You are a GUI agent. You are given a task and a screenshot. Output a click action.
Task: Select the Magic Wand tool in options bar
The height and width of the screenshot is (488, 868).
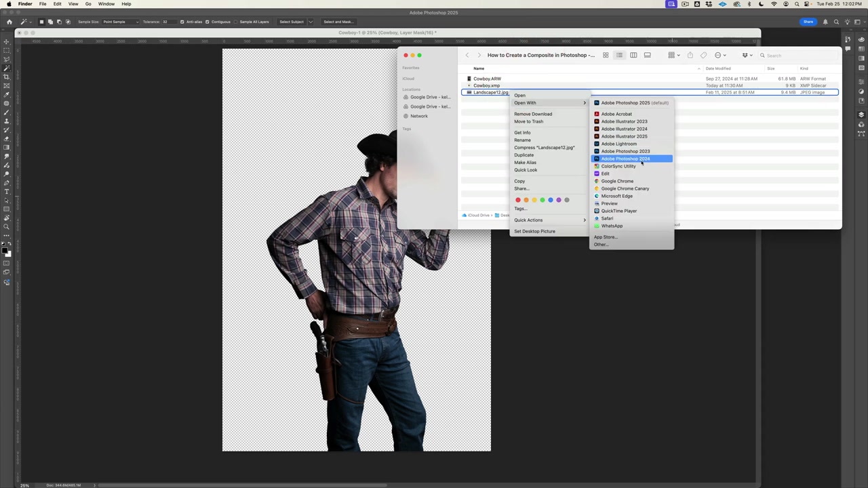(24, 22)
